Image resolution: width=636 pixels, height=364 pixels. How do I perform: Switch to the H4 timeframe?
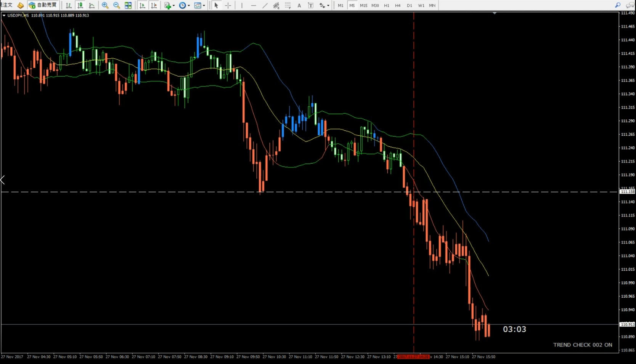point(398,5)
